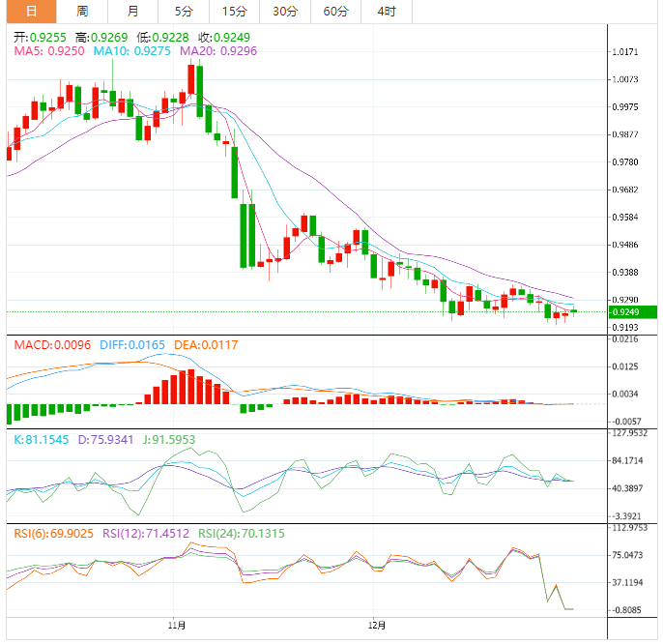Switch to the 周 weekly tab

[82, 12]
